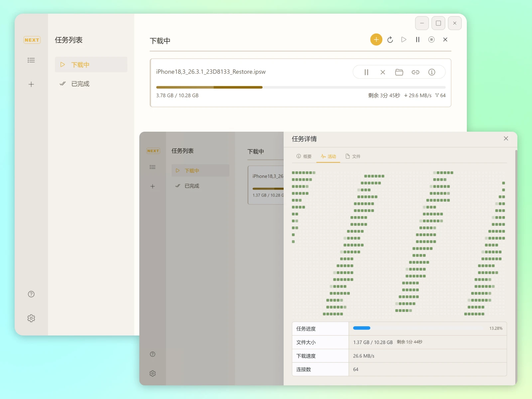
Task: Pause all downloads in the top toolbar
Action: click(x=418, y=40)
